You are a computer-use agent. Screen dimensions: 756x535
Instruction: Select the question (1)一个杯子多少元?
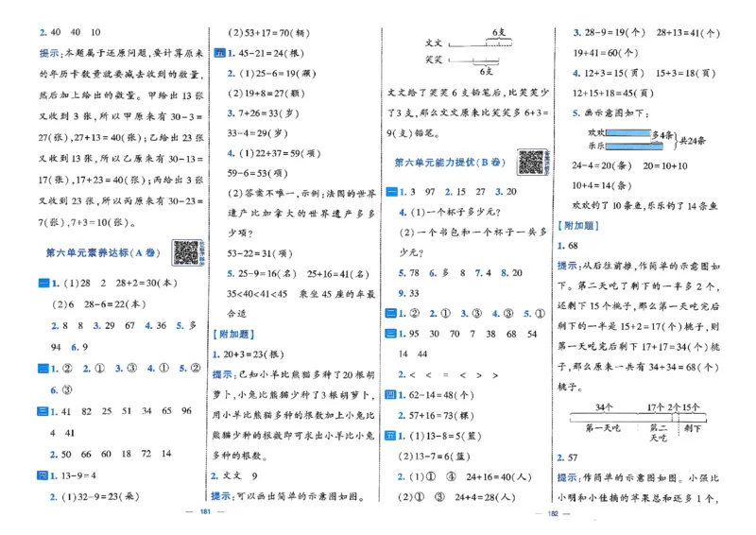455,213
